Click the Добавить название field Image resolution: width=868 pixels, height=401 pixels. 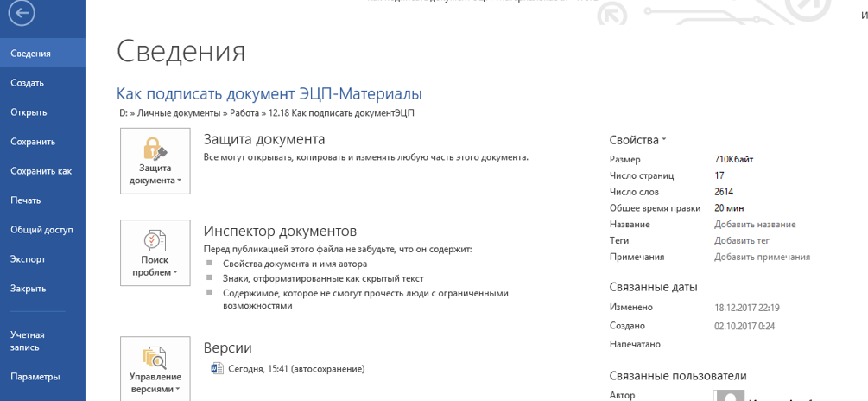[754, 225]
